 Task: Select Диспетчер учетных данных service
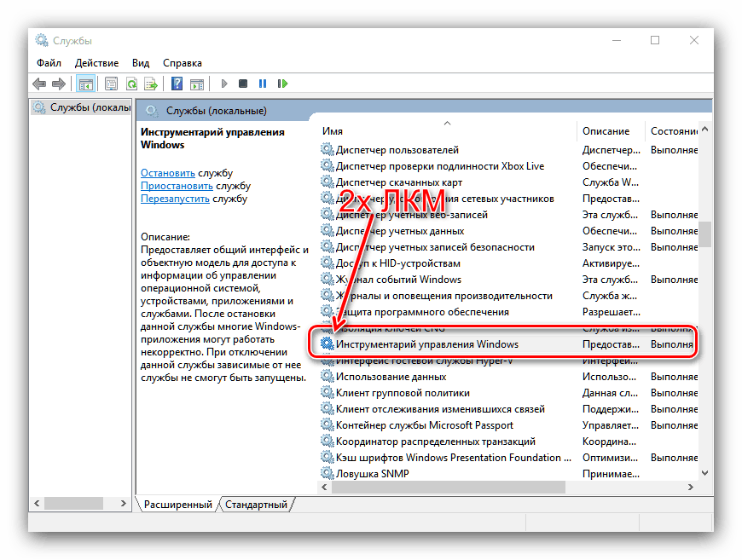(x=400, y=231)
